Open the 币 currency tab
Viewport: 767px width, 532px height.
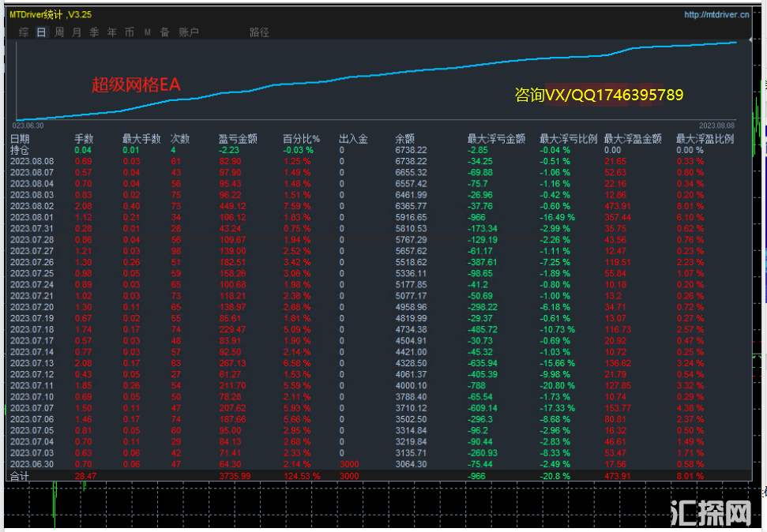(129, 32)
